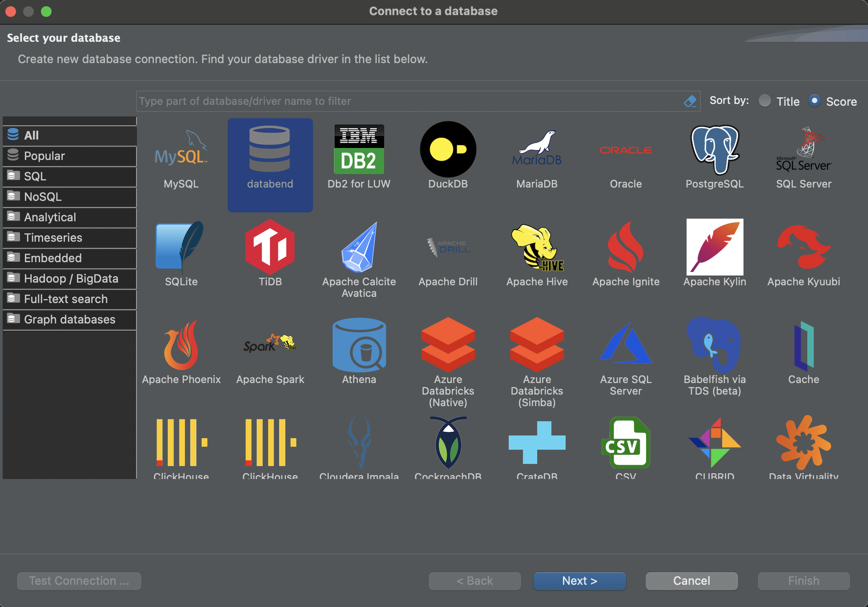
Task: Click the clear filter eraser icon
Action: (x=690, y=101)
